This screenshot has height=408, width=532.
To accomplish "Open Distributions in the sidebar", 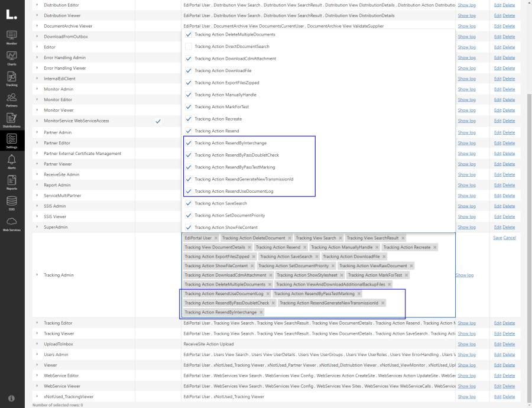I will tap(12, 119).
